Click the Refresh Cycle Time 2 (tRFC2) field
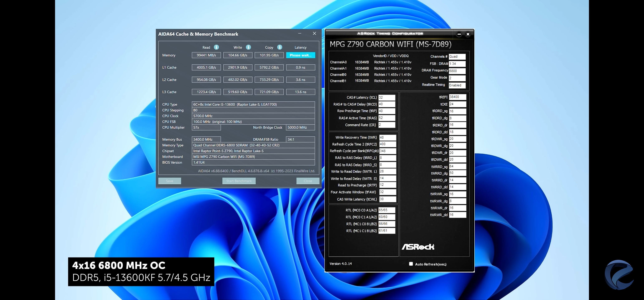The width and height of the screenshot is (644, 300). click(x=387, y=144)
